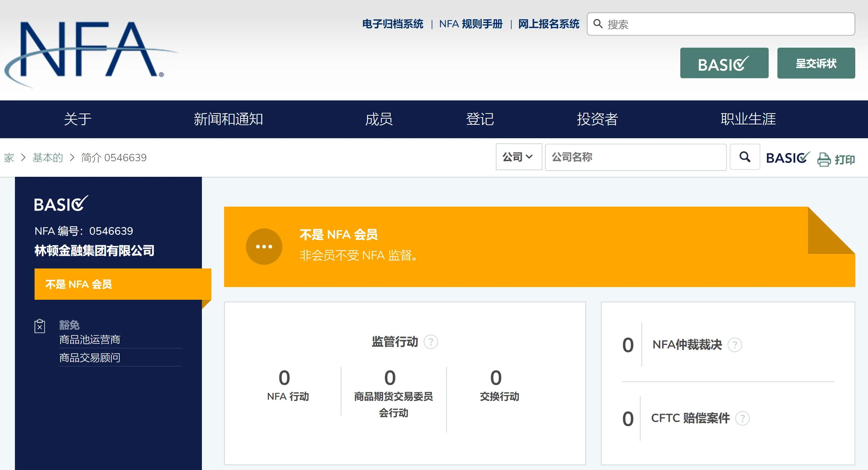Click the 呈交诉状 button
This screenshot has height=470, width=868.
tap(816, 63)
